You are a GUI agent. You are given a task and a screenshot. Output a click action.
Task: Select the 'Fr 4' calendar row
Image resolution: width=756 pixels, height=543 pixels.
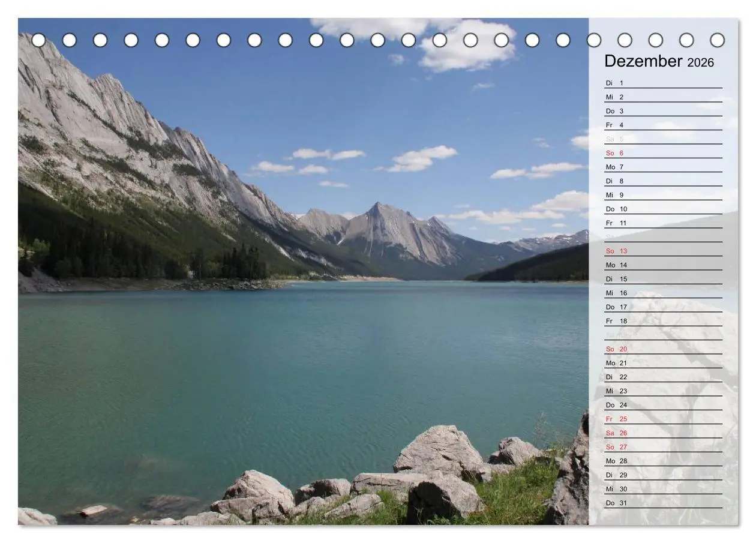(x=663, y=125)
